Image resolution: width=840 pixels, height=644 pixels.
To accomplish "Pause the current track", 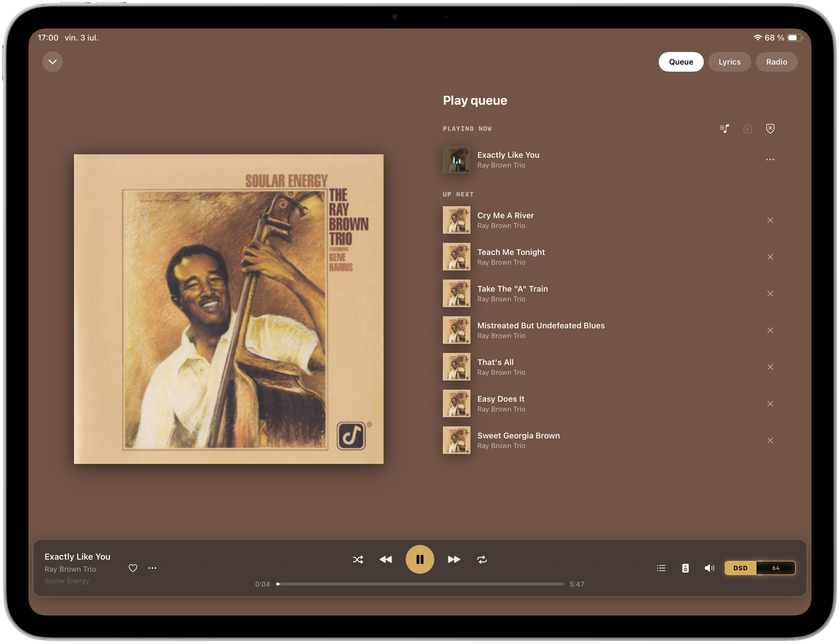I will 420,560.
